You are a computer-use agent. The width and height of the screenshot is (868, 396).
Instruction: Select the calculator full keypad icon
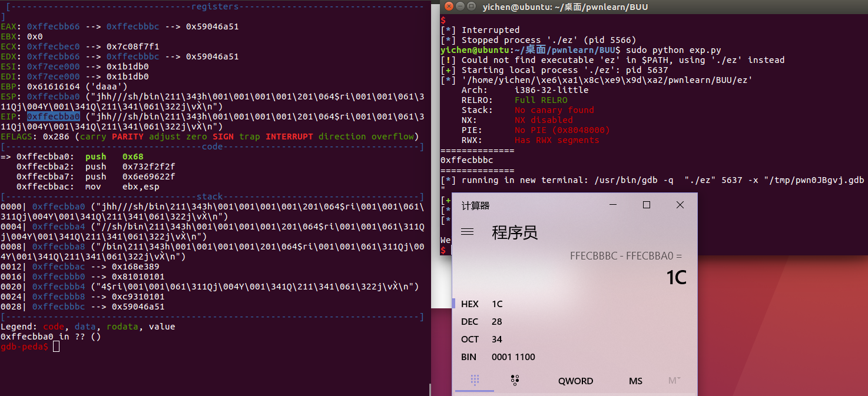(475, 381)
